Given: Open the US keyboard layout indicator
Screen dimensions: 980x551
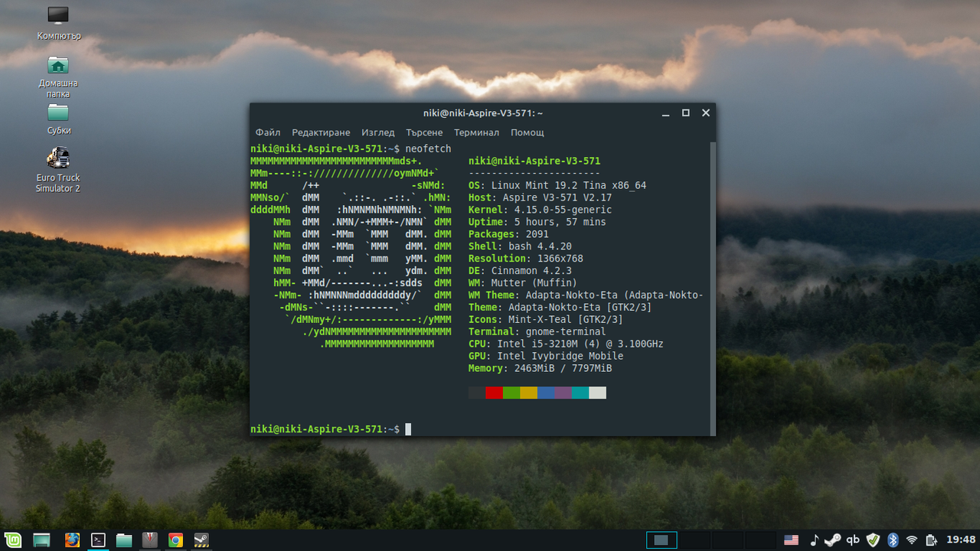Looking at the screenshot, I should click(791, 540).
